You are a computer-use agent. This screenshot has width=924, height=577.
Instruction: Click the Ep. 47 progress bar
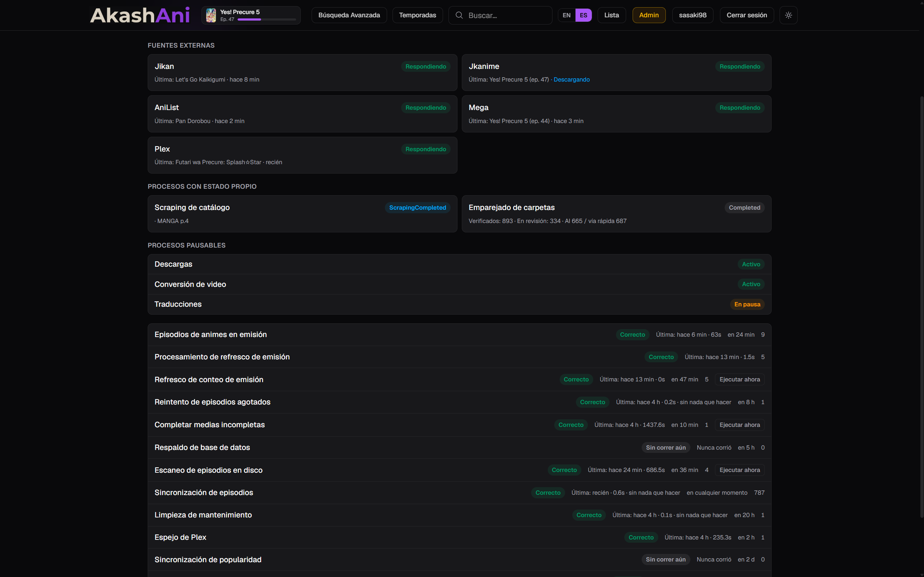[x=266, y=19]
